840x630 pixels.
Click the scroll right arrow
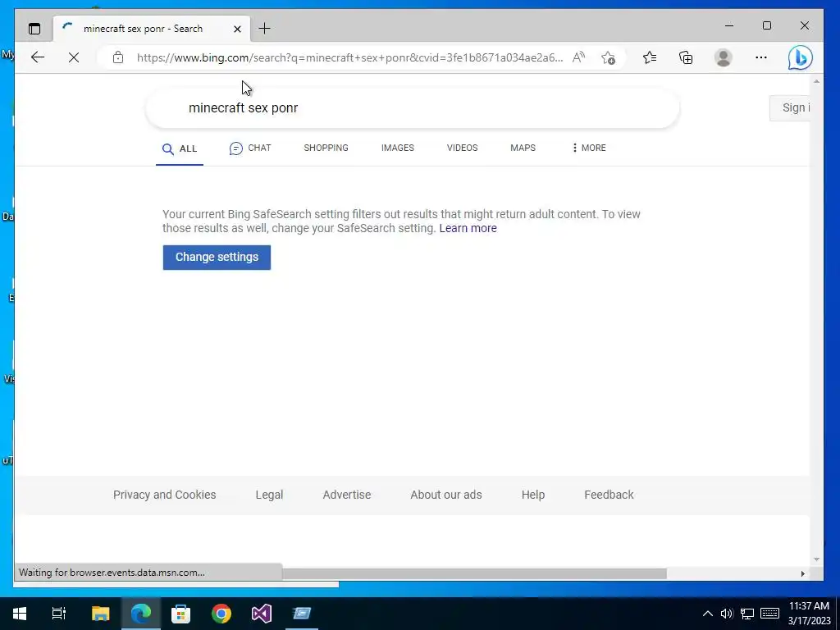(802, 573)
